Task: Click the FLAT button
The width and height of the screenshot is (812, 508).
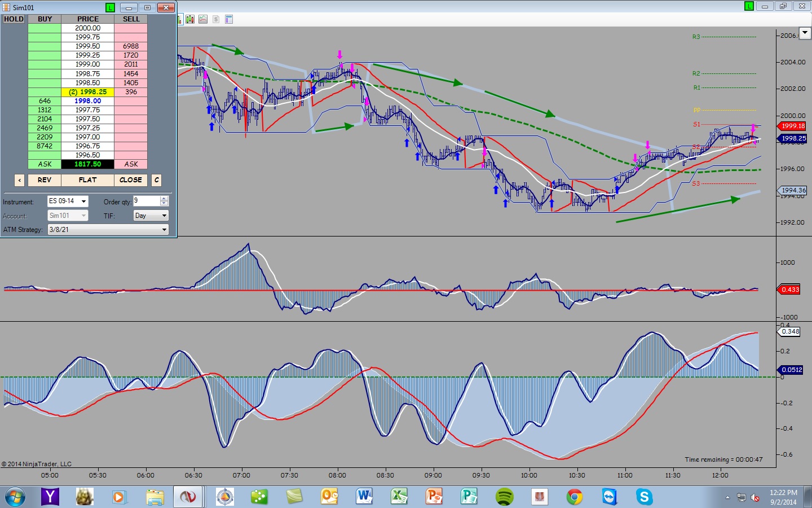Action: (x=87, y=180)
